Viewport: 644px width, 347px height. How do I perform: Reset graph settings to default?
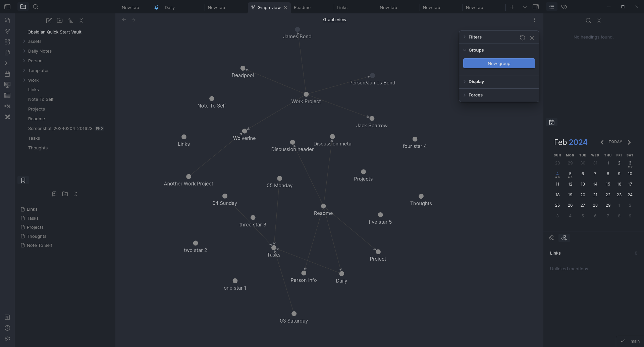[x=522, y=38]
